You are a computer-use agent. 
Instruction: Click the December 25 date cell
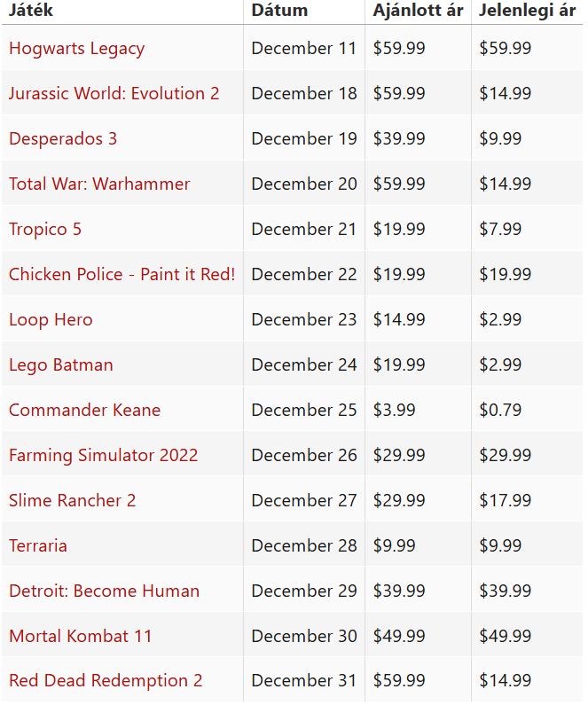[x=303, y=411]
